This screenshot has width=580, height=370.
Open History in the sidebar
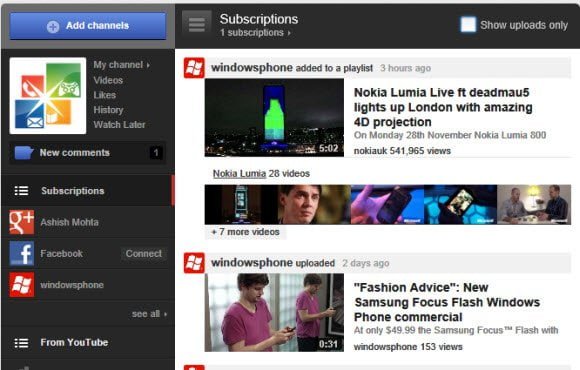coord(108,110)
